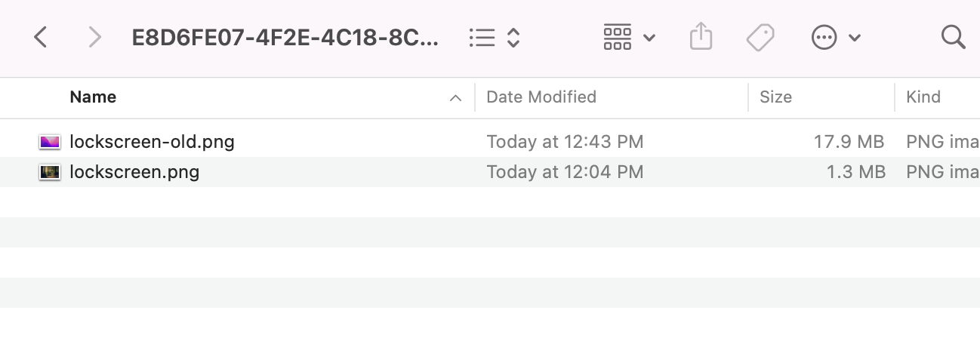This screenshot has width=980, height=338.
Task: Click the lockscreen-old.png thumbnail icon
Action: pyautogui.click(x=49, y=141)
